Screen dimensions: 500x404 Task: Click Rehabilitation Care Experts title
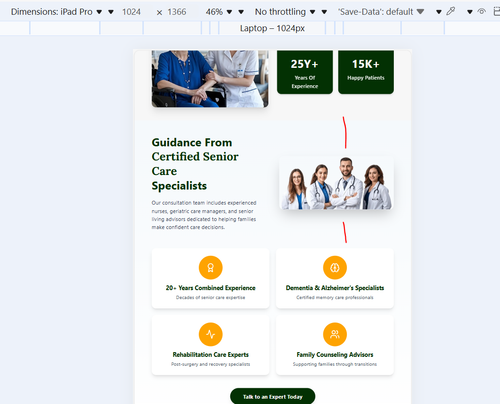click(x=211, y=354)
